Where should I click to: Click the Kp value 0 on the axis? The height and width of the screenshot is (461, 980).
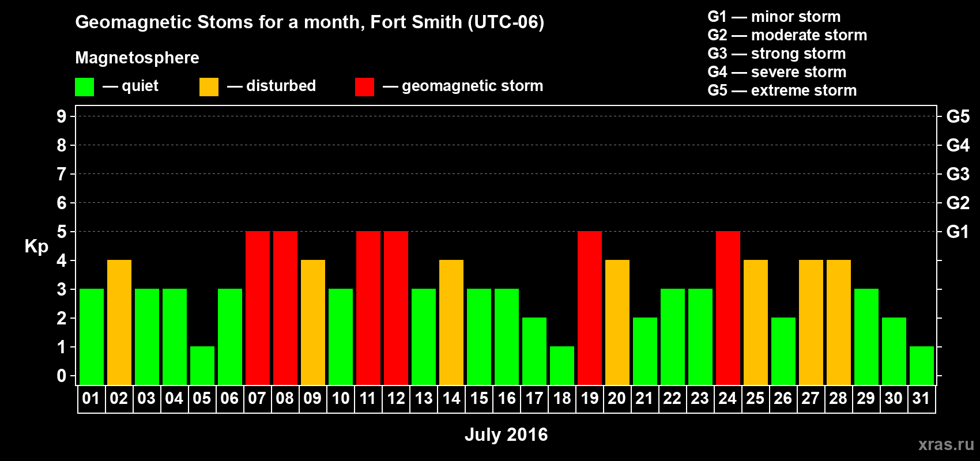pos(62,376)
